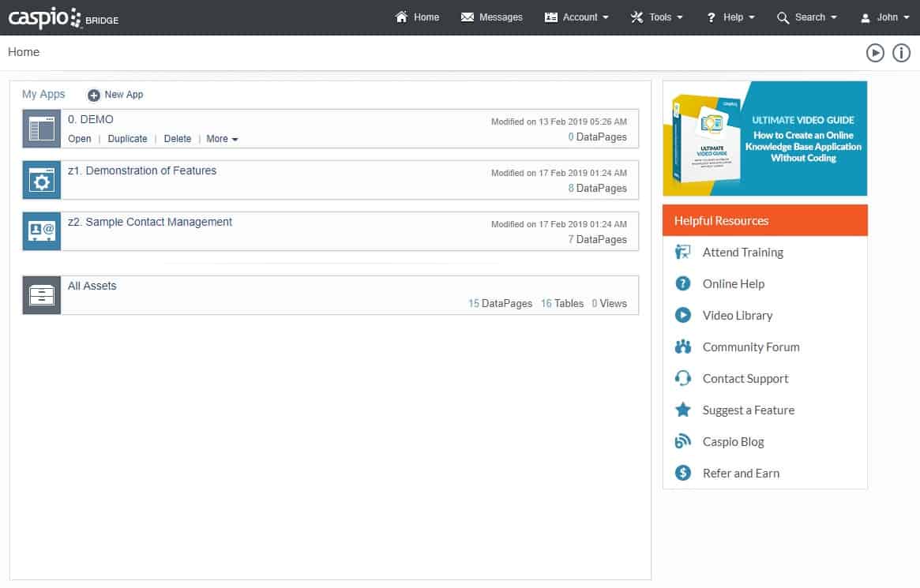Click the play video icon near Home header
The height and width of the screenshot is (588, 920).
(875, 53)
